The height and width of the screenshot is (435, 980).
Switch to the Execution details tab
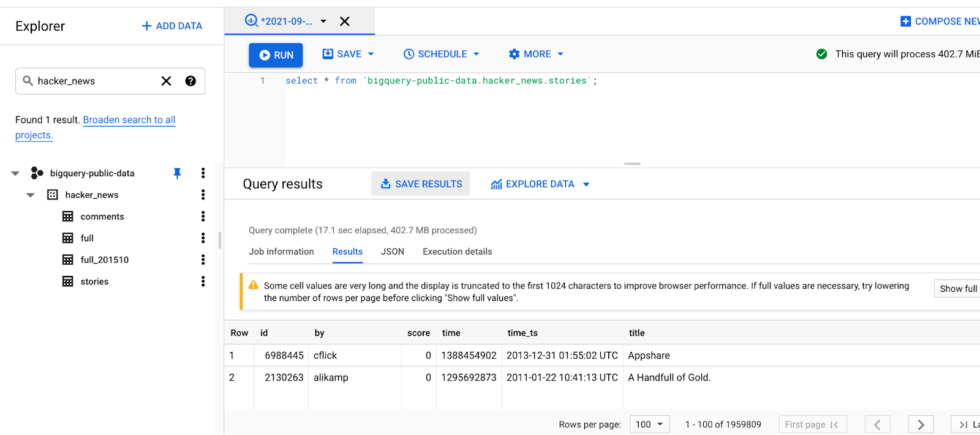pos(457,251)
